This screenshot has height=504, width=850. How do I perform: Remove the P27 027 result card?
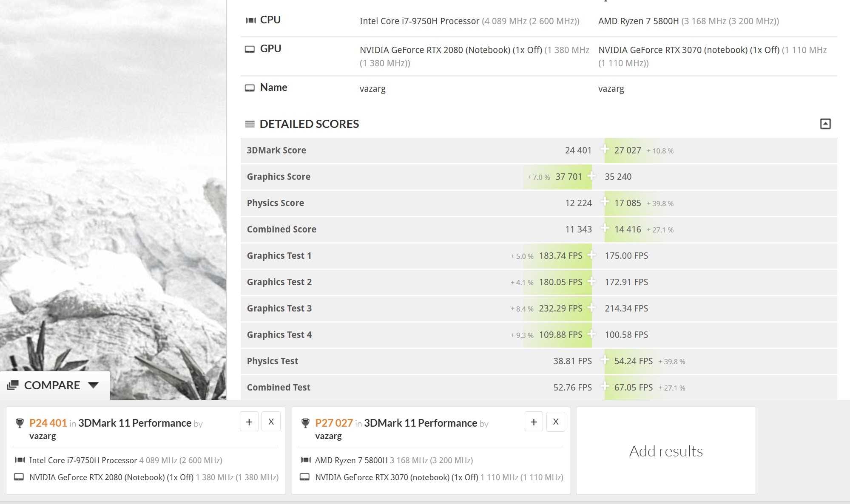555,422
